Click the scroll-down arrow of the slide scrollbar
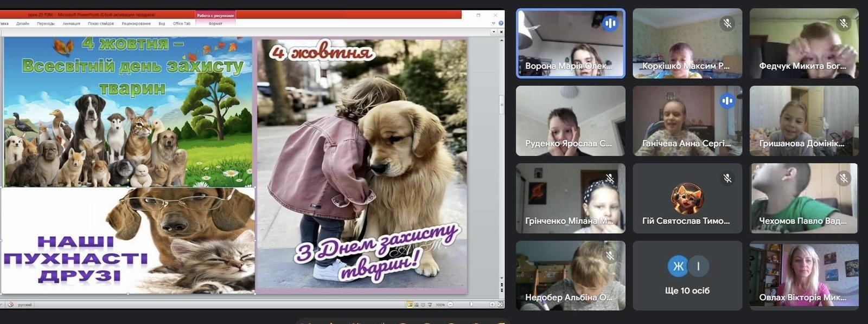This screenshot has height=324, width=868. click(x=501, y=279)
